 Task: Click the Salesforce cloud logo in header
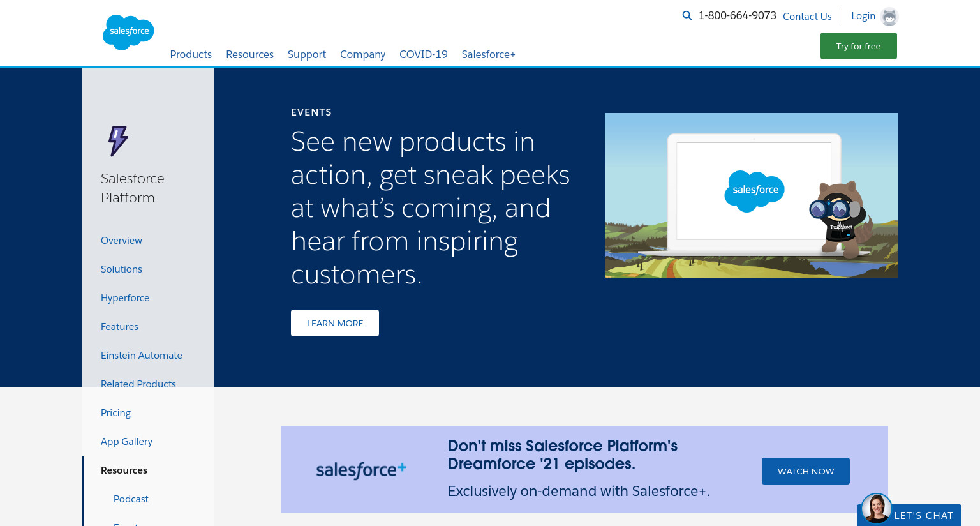(x=128, y=32)
